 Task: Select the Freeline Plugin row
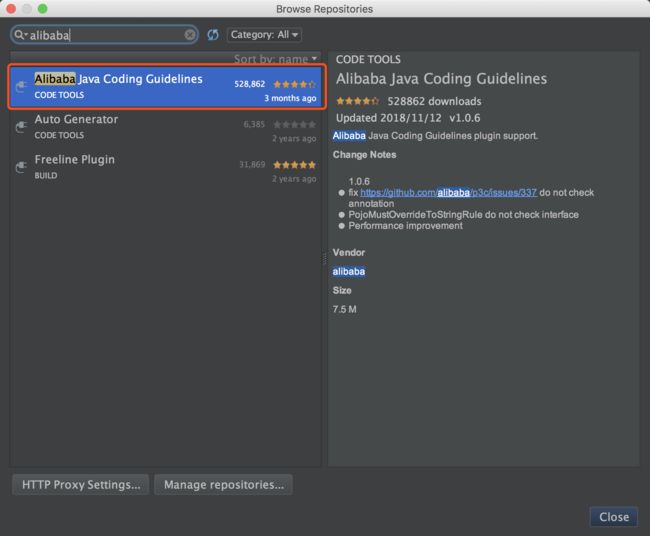point(166,167)
